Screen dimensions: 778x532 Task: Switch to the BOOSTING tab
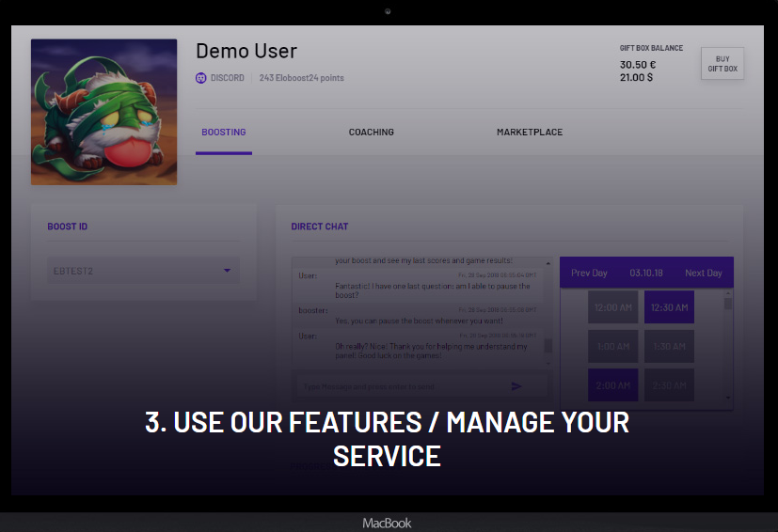(224, 132)
